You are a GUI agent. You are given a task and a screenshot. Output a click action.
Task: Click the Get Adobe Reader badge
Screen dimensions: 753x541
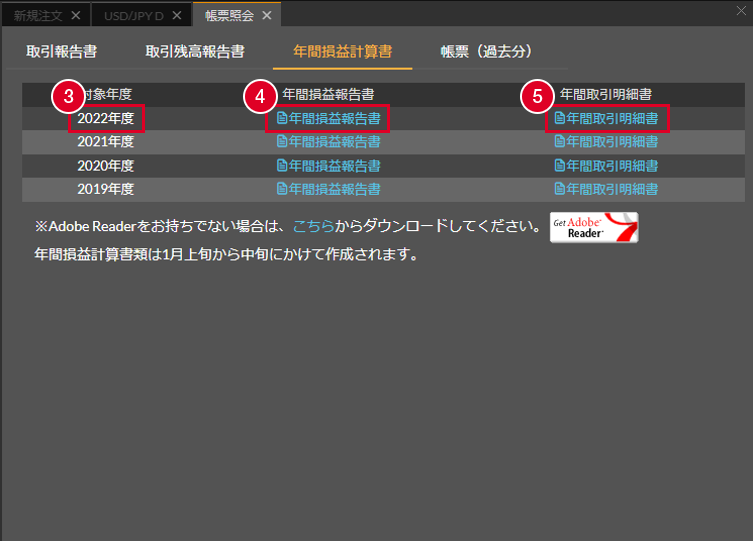[594, 228]
